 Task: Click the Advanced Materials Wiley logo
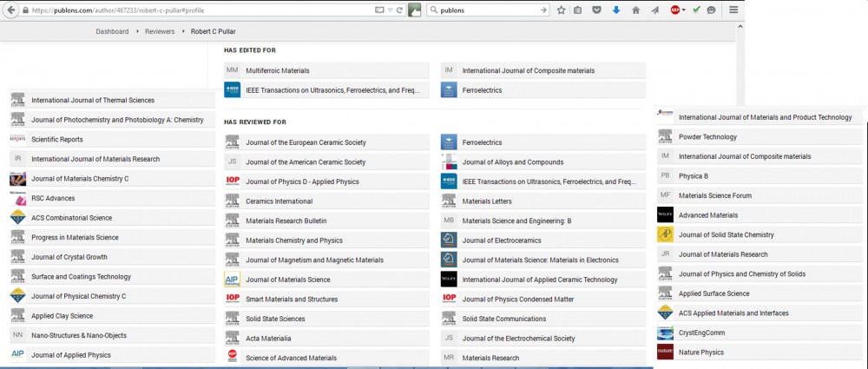click(665, 215)
